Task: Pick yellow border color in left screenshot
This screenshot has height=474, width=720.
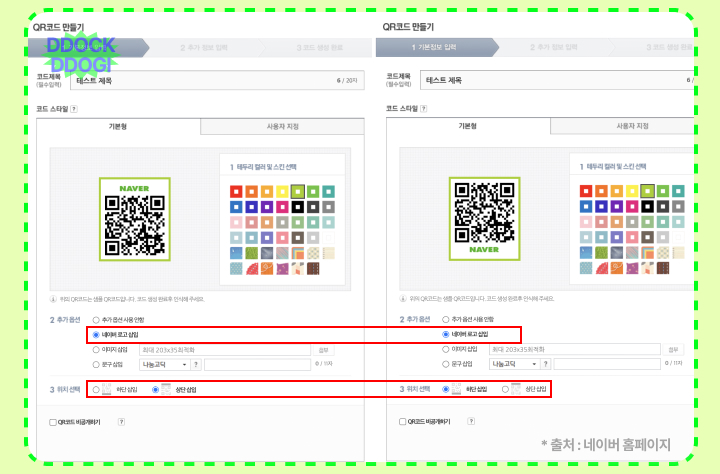Action: click(x=282, y=192)
